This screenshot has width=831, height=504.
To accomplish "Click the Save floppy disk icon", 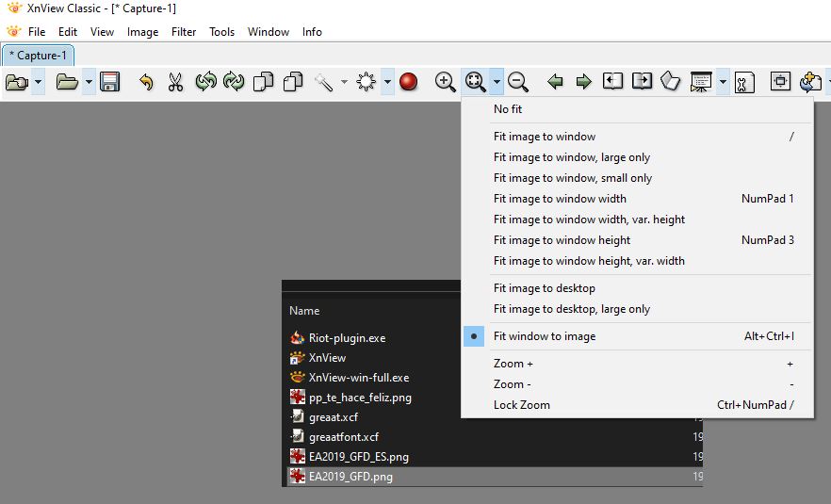I will point(110,82).
